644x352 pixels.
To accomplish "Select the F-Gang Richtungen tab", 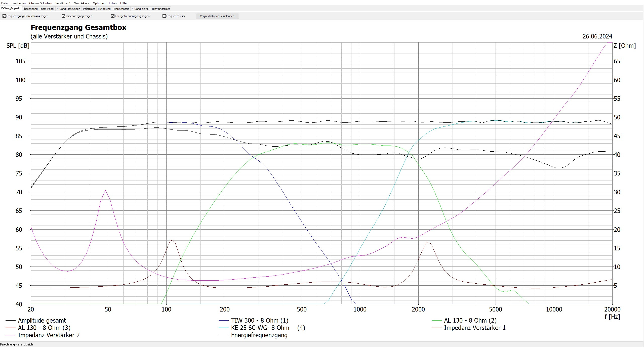I will click(68, 9).
